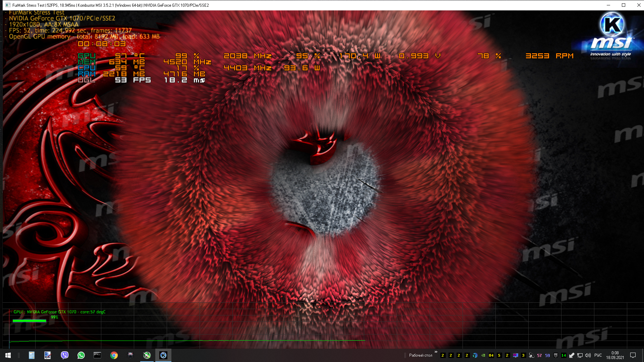Open Command Prompt taskbar icon
Viewport: 644px width, 362px height.
pos(97,355)
